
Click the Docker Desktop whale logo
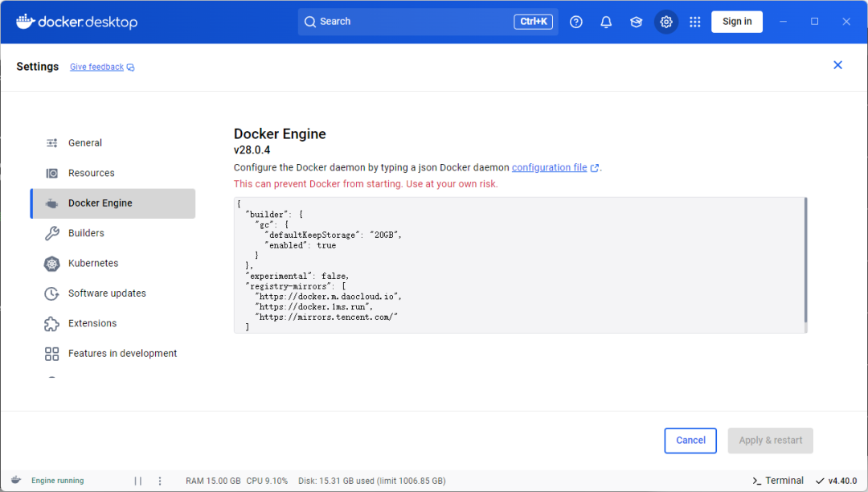tap(26, 22)
